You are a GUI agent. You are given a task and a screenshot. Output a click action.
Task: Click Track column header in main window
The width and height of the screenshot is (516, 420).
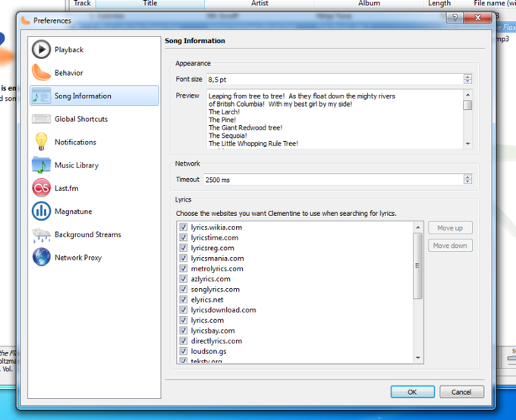(x=82, y=3)
